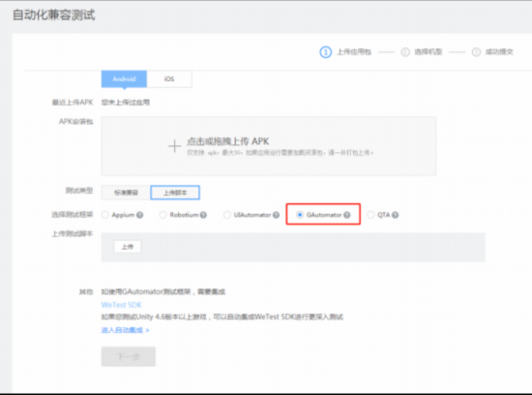The image size is (532, 395).
Task: Choose the GAutomator framework radio button
Action: [300, 215]
